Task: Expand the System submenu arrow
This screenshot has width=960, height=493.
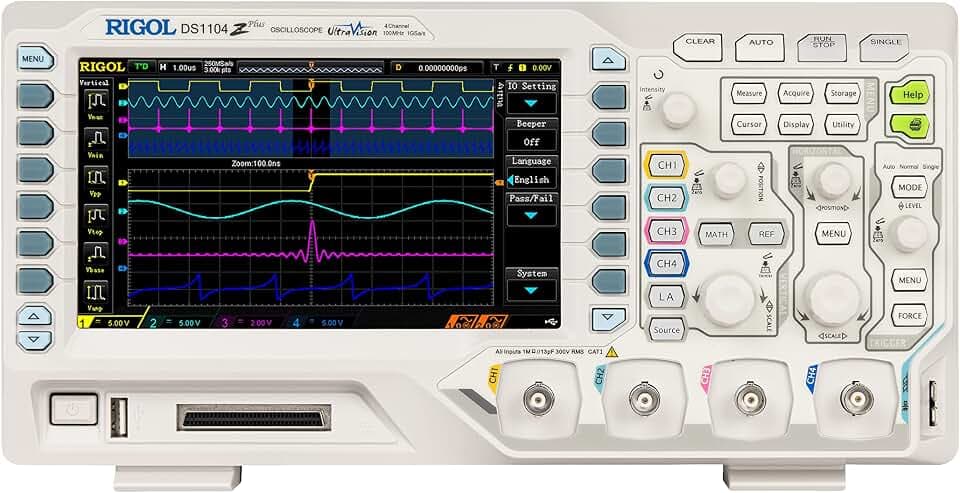Action: click(x=531, y=290)
